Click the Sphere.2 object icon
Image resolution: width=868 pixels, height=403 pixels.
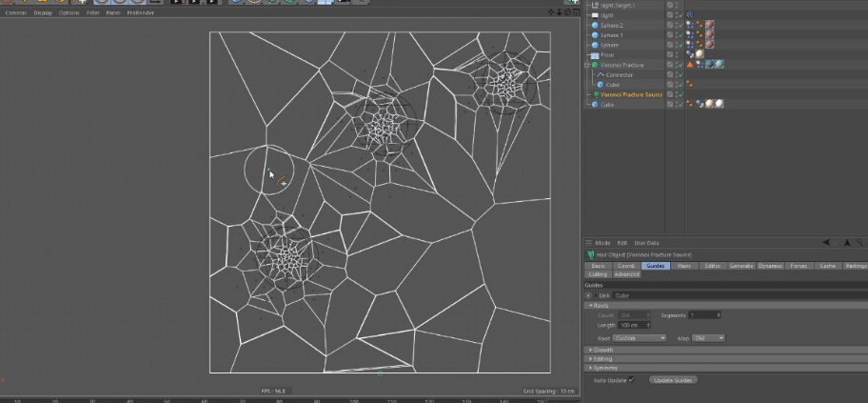[595, 26]
